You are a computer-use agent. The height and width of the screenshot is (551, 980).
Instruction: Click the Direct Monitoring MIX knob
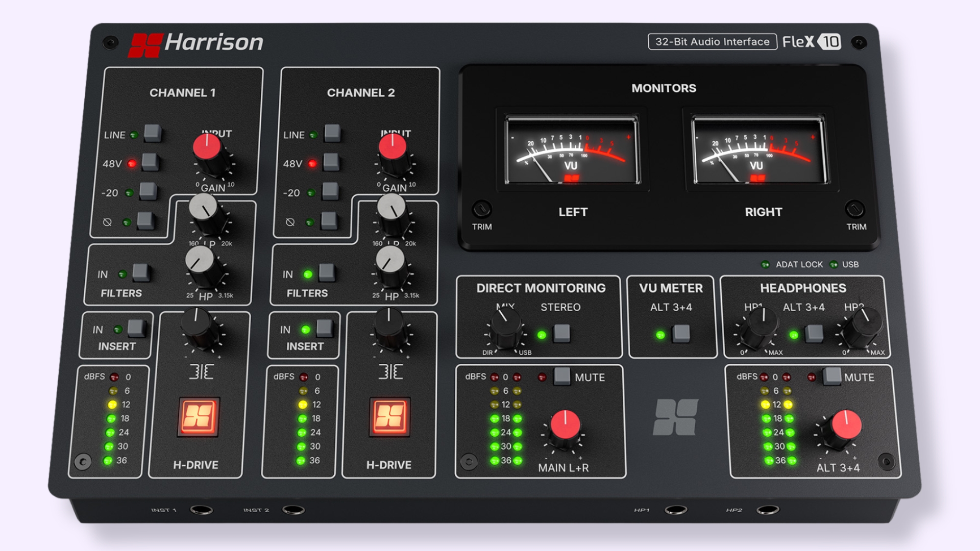(x=506, y=328)
